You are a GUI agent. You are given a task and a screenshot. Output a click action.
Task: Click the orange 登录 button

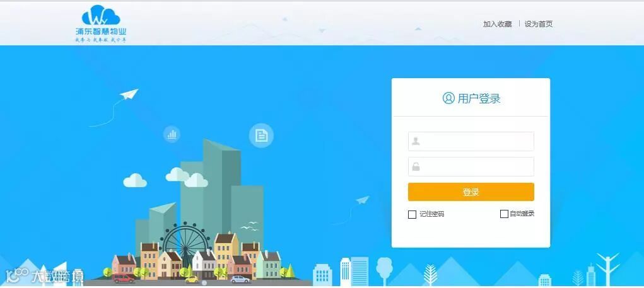(471, 192)
